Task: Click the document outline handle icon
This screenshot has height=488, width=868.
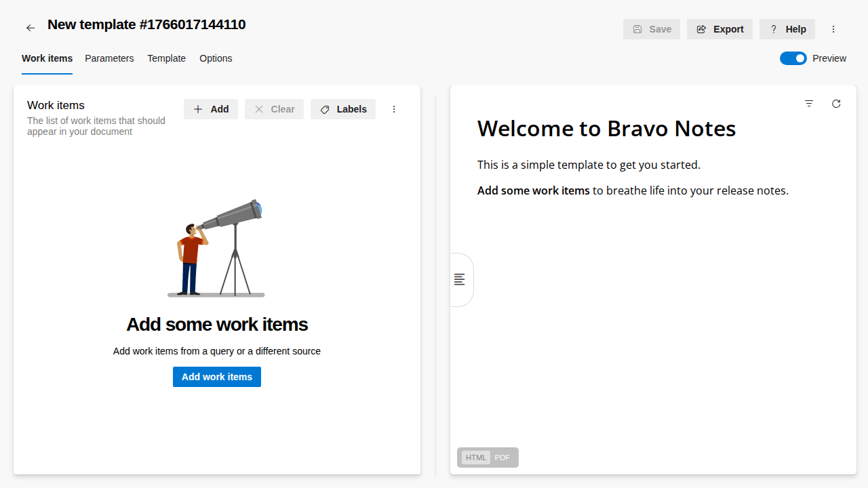Action: tap(460, 279)
